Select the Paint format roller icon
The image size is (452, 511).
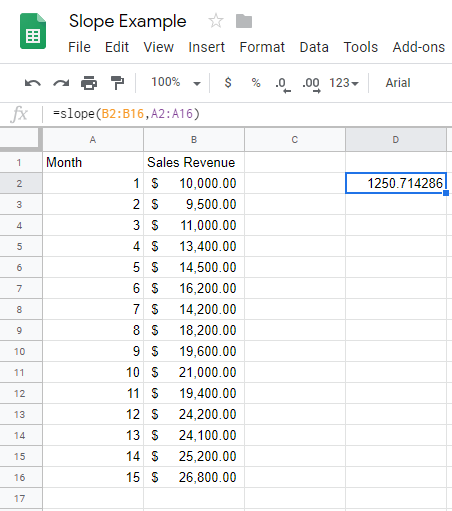(x=117, y=83)
